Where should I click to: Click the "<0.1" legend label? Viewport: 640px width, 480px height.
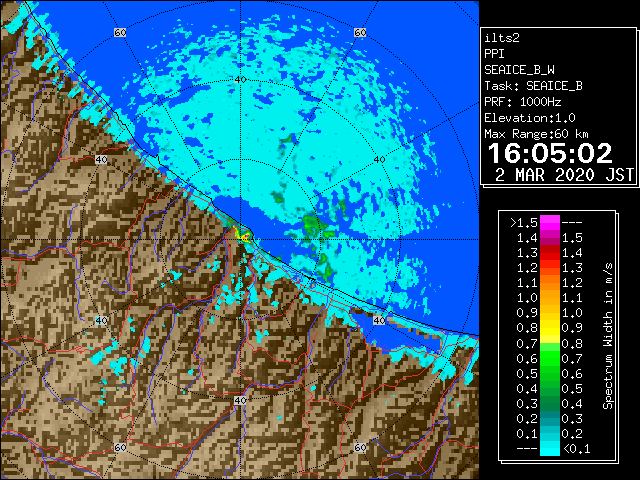pos(576,449)
